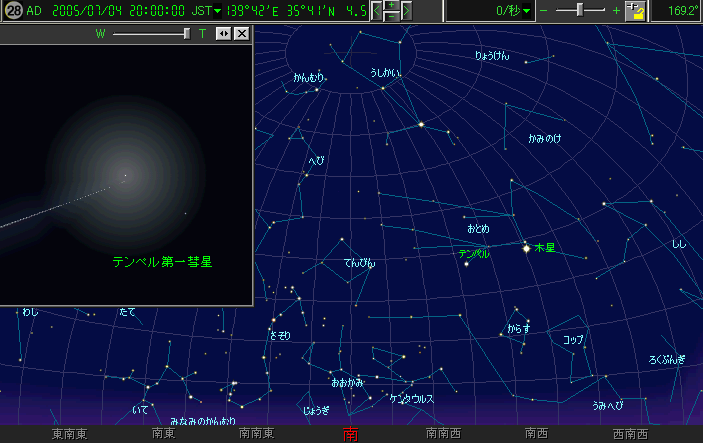The image size is (703, 443).
Task: Select the 南 (south) direction label
Action: tap(350, 434)
